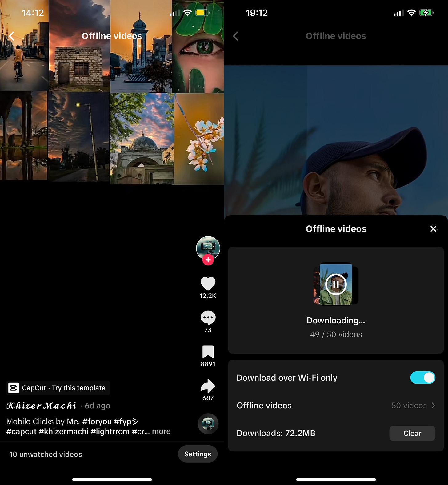Tap the sheet's 'Offline videos' title
The image size is (448, 485).
pos(336,229)
